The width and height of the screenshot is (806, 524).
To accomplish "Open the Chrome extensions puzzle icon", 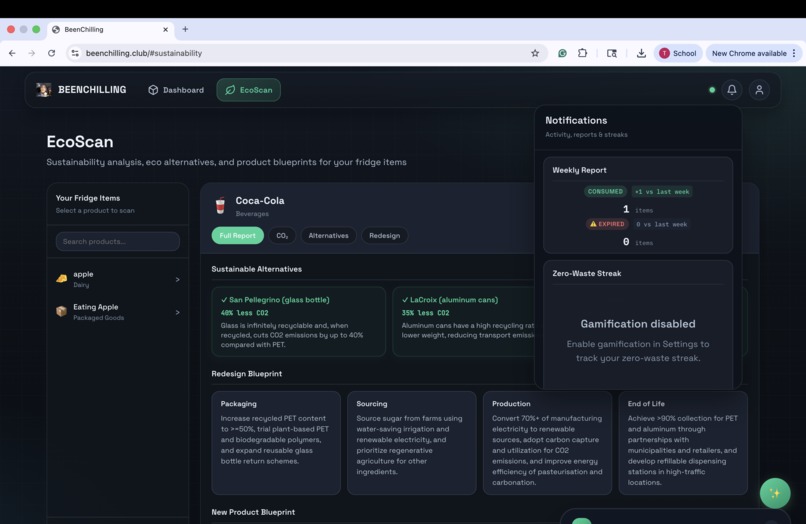I will (x=582, y=53).
